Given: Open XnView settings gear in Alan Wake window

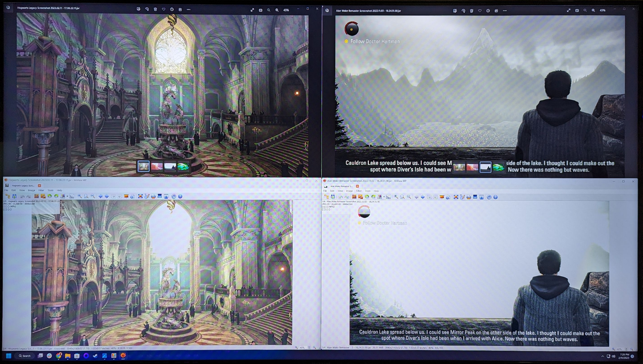Looking at the screenshot, I should [x=489, y=197].
